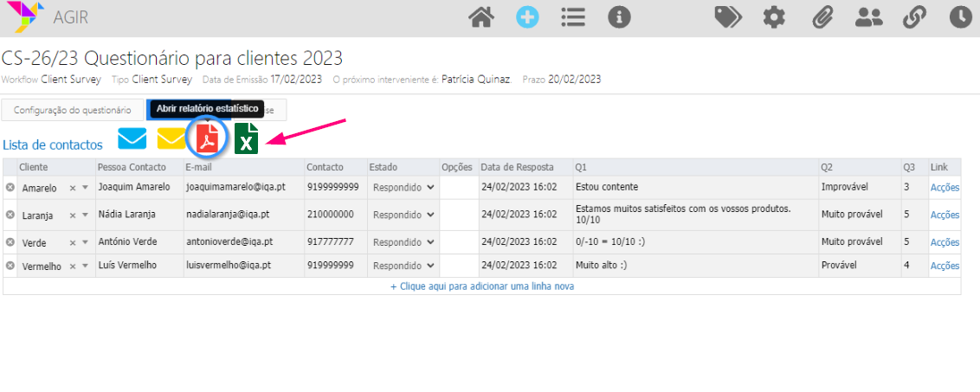Expand the Laranja client dropdown

86,215
